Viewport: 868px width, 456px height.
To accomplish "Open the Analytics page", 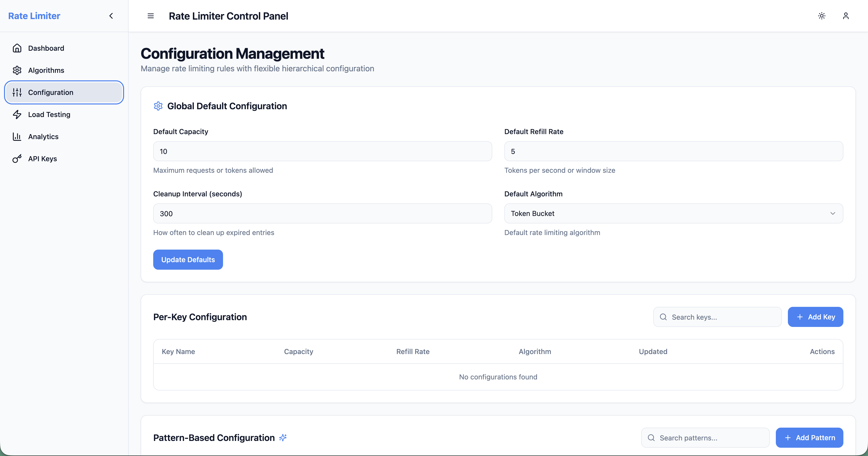I will click(x=64, y=136).
